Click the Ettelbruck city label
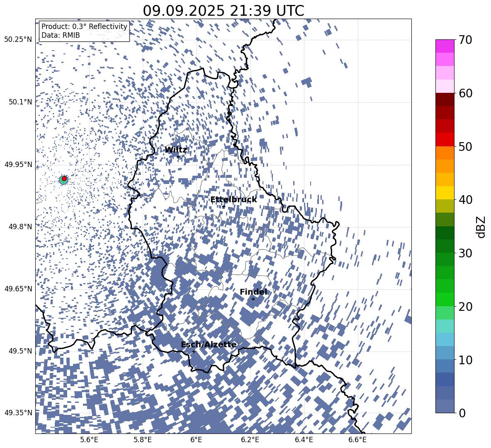Image resolution: width=491 pixels, height=448 pixels. point(233,200)
